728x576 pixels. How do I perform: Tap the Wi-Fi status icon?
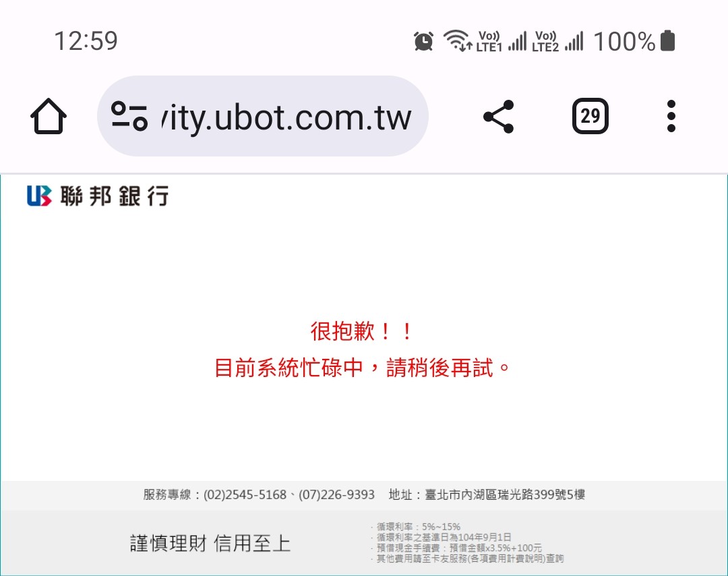[x=457, y=41]
